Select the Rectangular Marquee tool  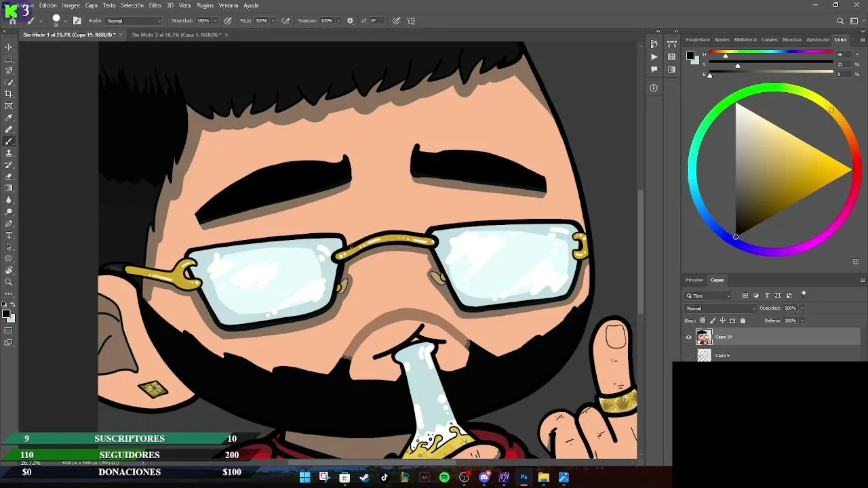9,59
